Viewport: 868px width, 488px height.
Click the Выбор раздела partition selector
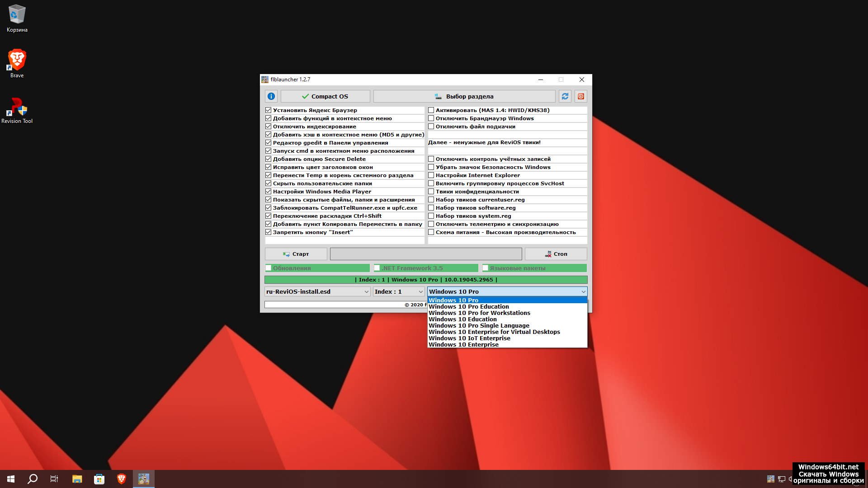[464, 96]
